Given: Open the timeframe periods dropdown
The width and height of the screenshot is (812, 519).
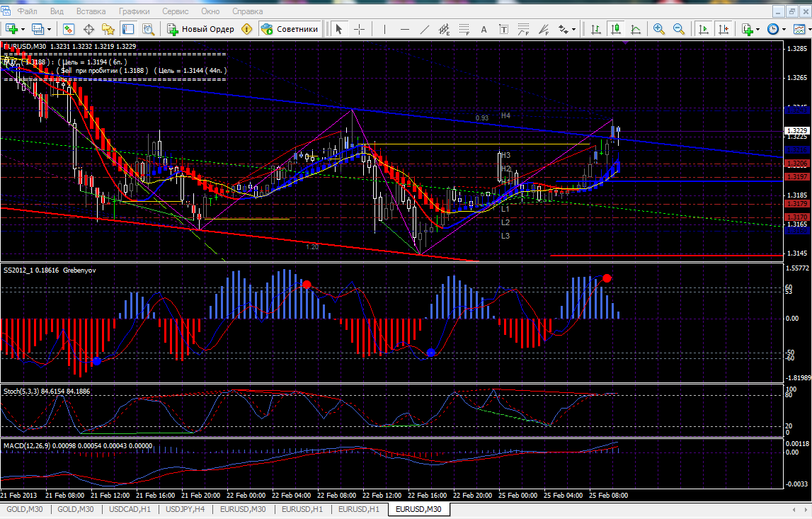Looking at the screenshot, I should [778, 29].
